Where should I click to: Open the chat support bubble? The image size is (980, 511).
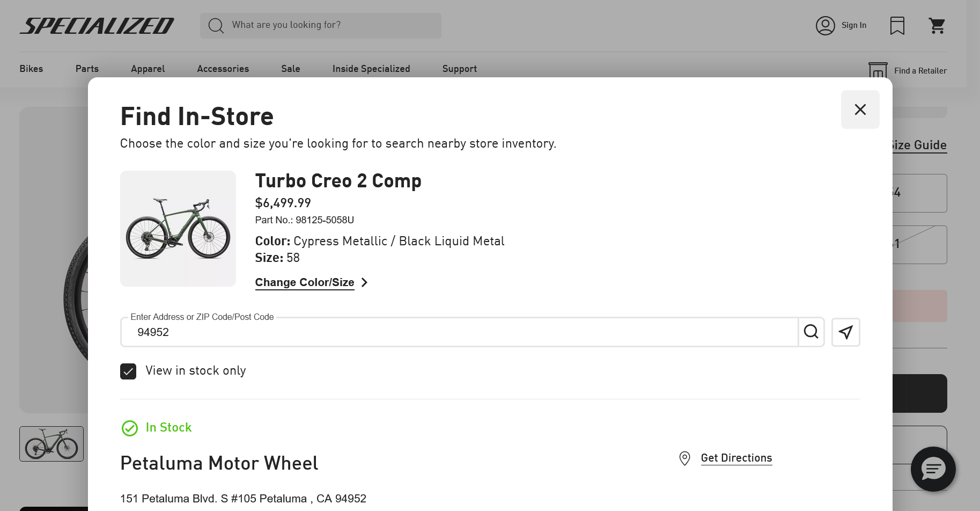point(933,469)
